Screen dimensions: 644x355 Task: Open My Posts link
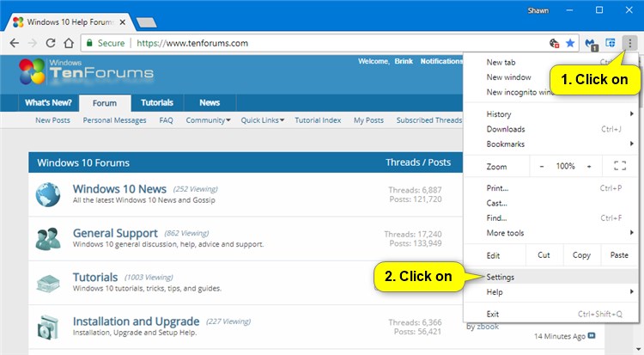(x=368, y=120)
